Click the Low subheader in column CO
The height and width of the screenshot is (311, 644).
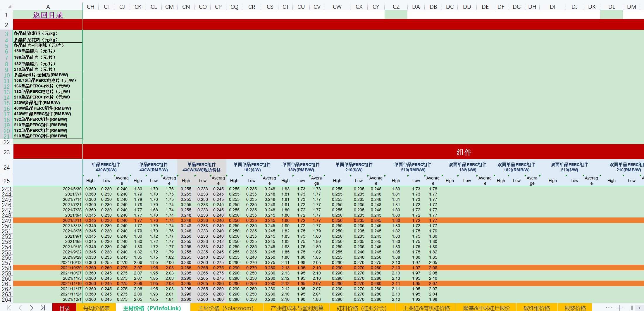coord(203,181)
